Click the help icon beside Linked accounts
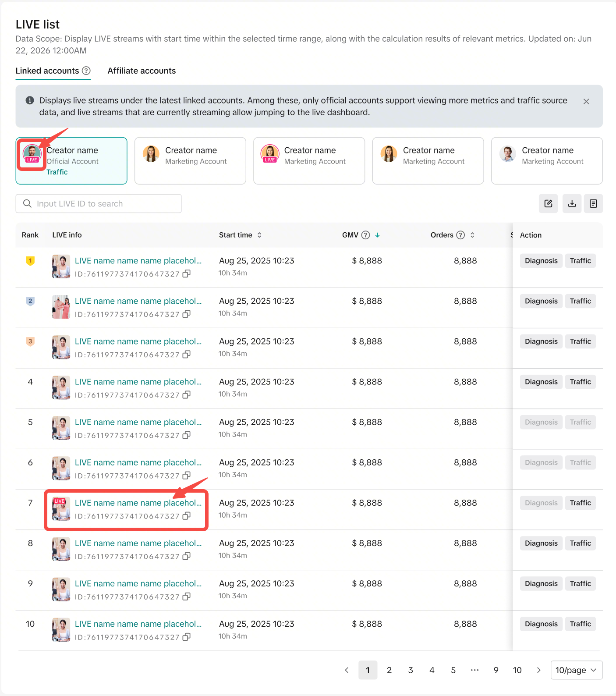616x696 pixels. point(86,71)
